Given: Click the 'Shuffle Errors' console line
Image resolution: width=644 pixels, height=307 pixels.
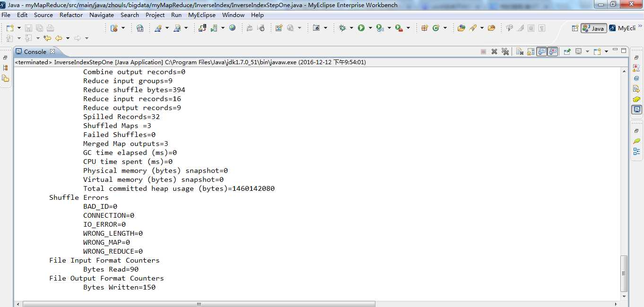Looking at the screenshot, I should pyautogui.click(x=79, y=197).
